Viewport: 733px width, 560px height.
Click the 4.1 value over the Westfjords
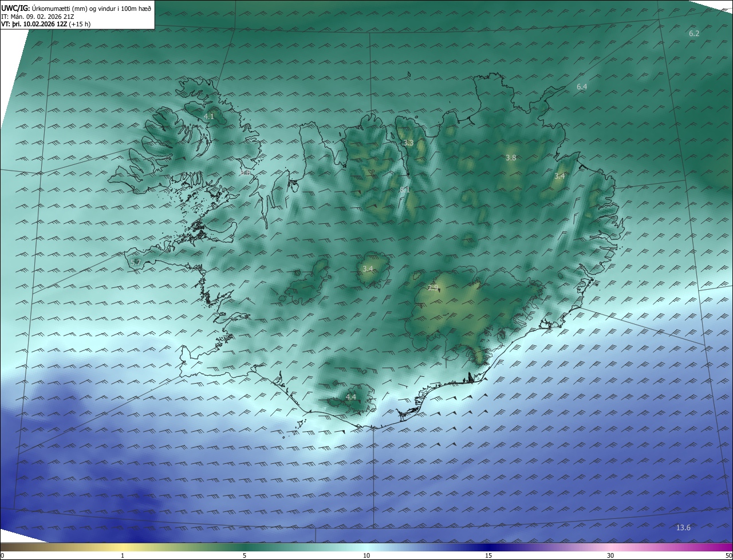209,117
